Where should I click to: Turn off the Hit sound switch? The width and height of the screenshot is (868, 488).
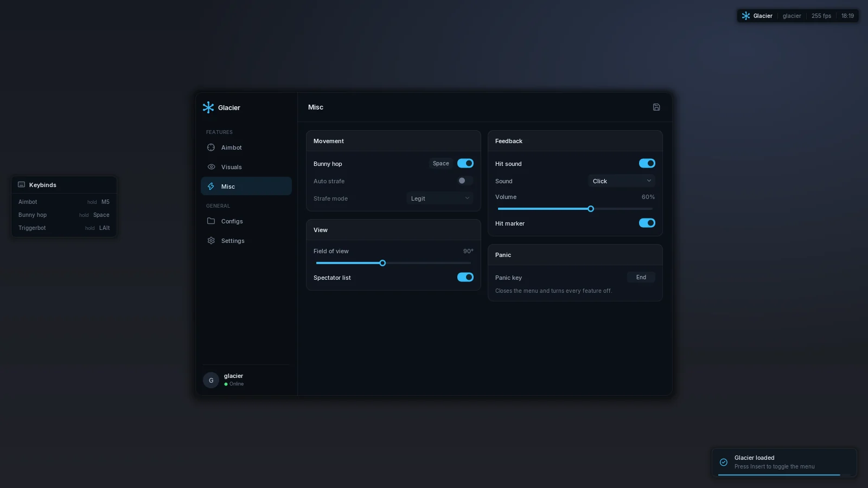tap(647, 163)
